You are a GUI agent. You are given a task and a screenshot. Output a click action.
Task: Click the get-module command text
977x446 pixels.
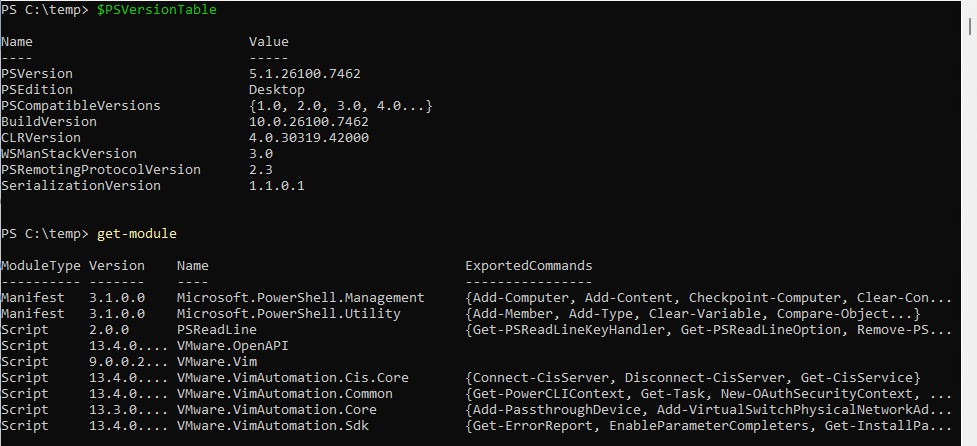tap(137, 234)
